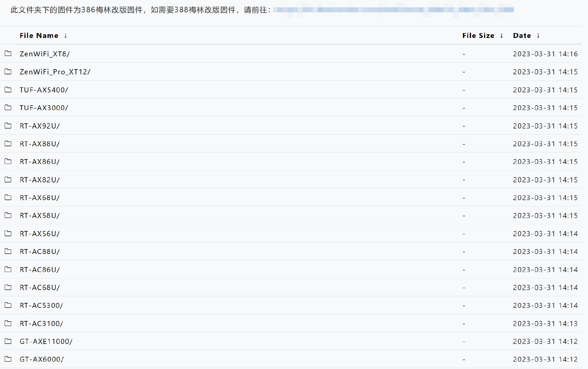The height and width of the screenshot is (369, 588).
Task: Click the folder icon beside GT-AX6000/
Action: point(8,359)
